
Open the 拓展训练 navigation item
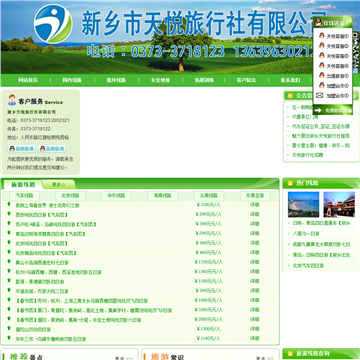[x=204, y=80]
